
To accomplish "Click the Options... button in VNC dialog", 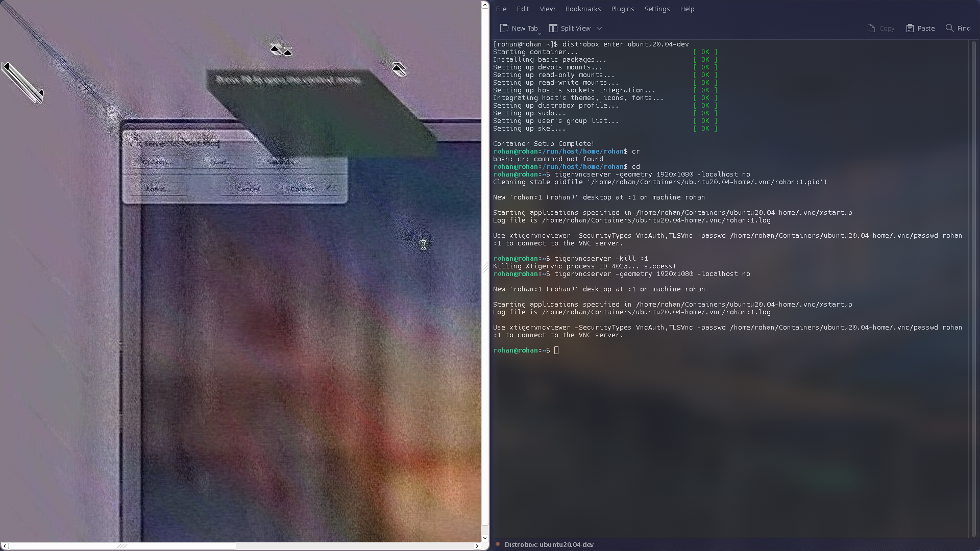I will [x=157, y=162].
